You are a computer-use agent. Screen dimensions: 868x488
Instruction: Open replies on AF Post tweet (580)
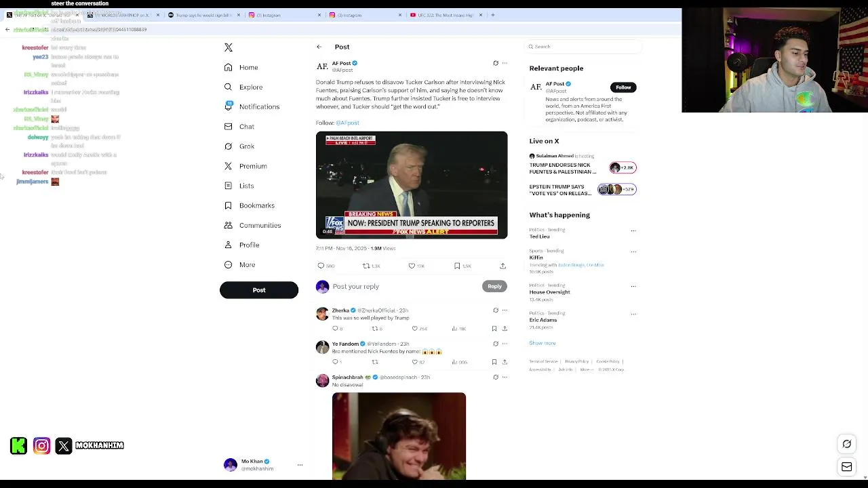(x=326, y=266)
